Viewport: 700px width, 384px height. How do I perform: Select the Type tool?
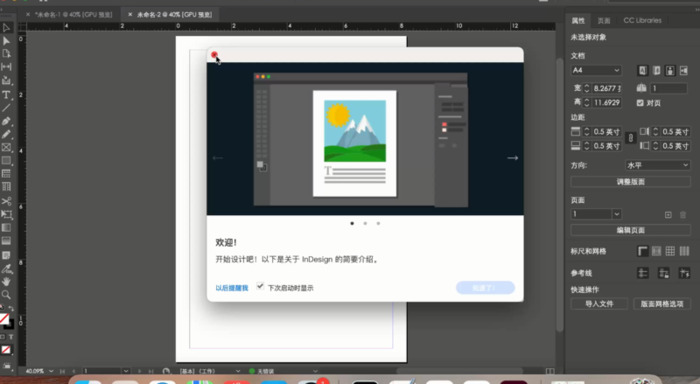pos(6,95)
